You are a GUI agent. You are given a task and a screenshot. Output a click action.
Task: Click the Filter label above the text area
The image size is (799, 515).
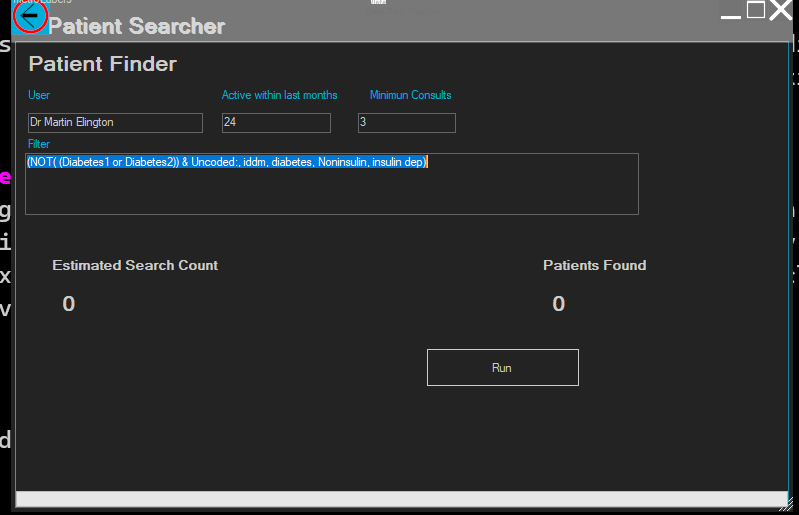pyautogui.click(x=39, y=145)
